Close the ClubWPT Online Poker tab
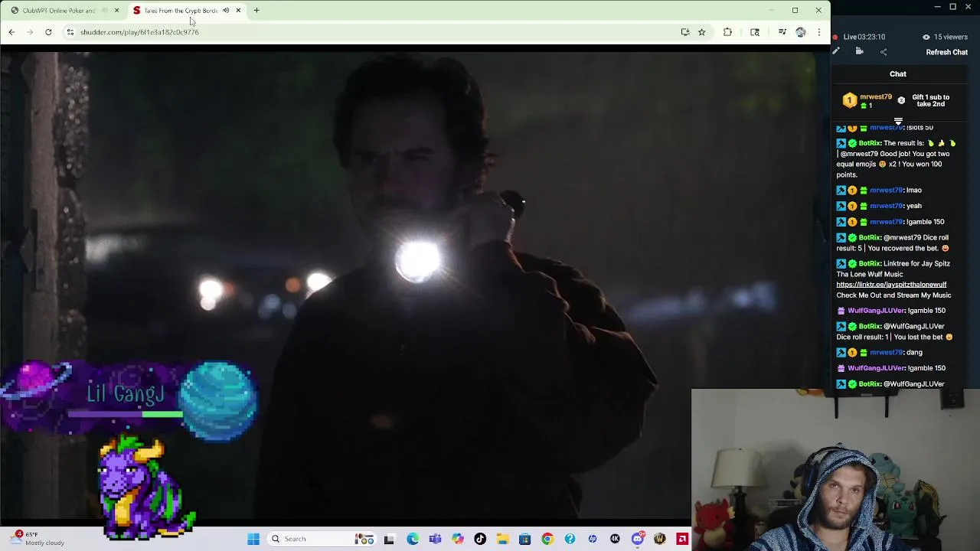The width and height of the screenshot is (980, 551). [x=116, y=11]
